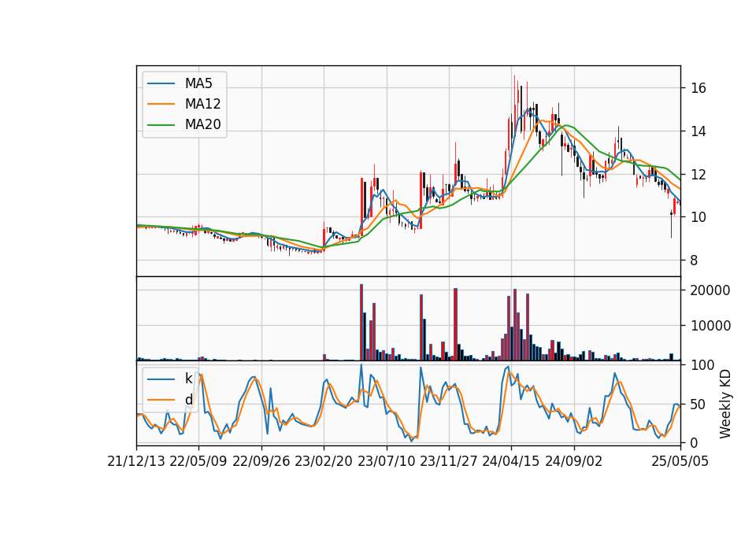Click the price axis value 16
The height and width of the screenshot is (543, 756).
(x=699, y=88)
